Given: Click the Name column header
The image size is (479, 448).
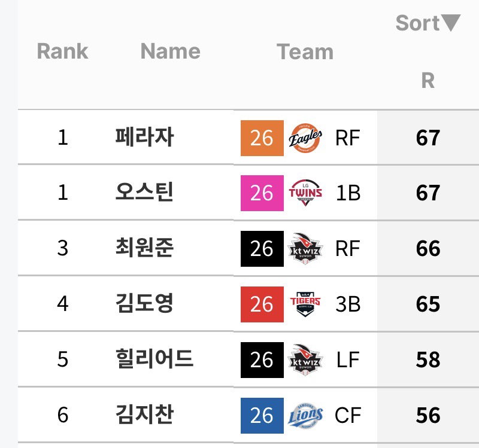Looking at the screenshot, I should pyautogui.click(x=171, y=51).
